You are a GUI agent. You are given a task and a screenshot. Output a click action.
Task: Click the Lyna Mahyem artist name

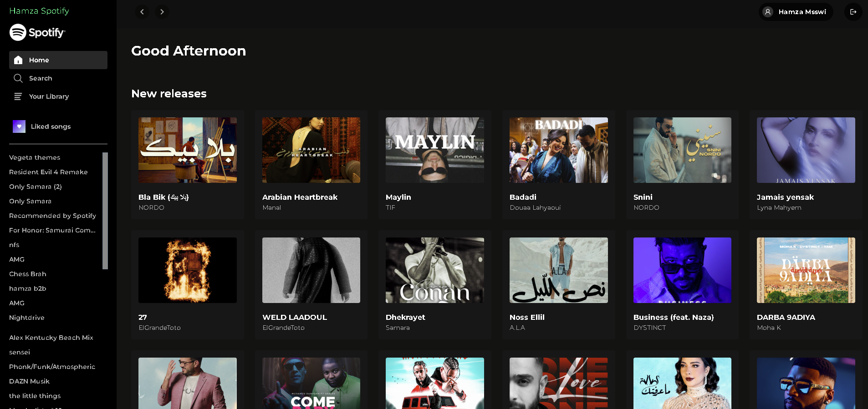click(779, 207)
